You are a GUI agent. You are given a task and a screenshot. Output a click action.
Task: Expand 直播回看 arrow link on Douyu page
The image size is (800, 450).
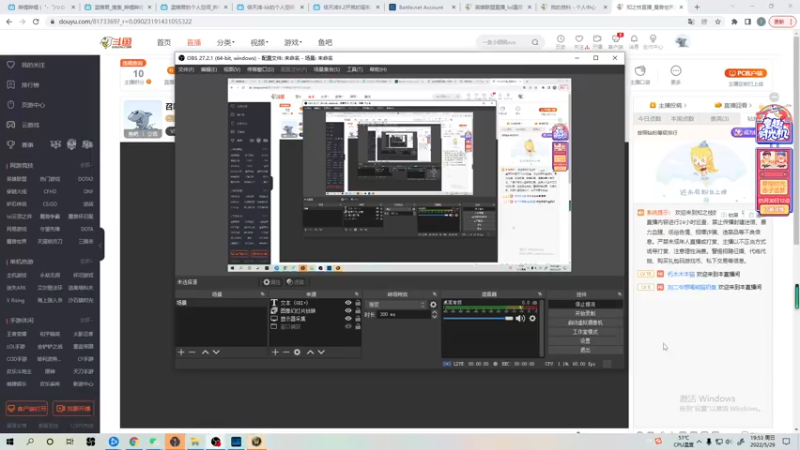pyautogui.click(x=734, y=106)
